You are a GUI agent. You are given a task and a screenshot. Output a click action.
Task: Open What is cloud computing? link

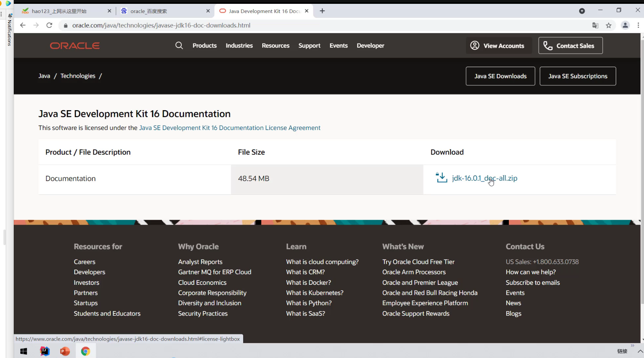pyautogui.click(x=323, y=262)
